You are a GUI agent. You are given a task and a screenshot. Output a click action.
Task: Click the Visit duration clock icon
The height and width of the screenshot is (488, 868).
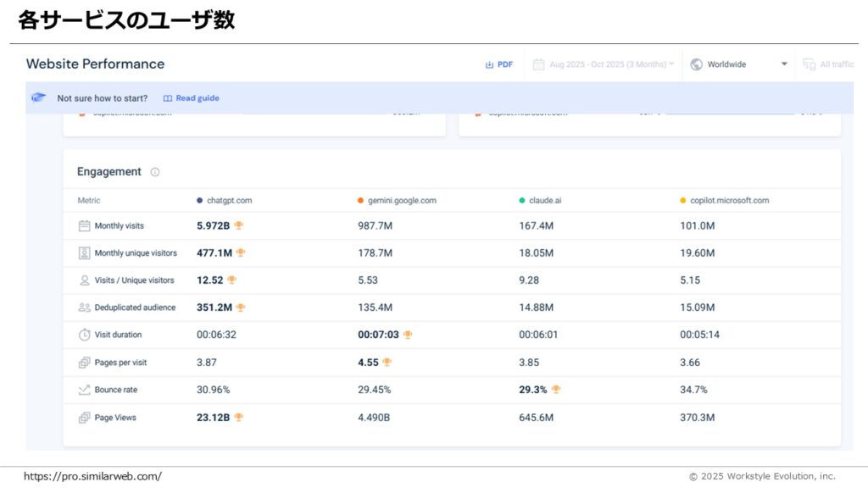point(84,335)
